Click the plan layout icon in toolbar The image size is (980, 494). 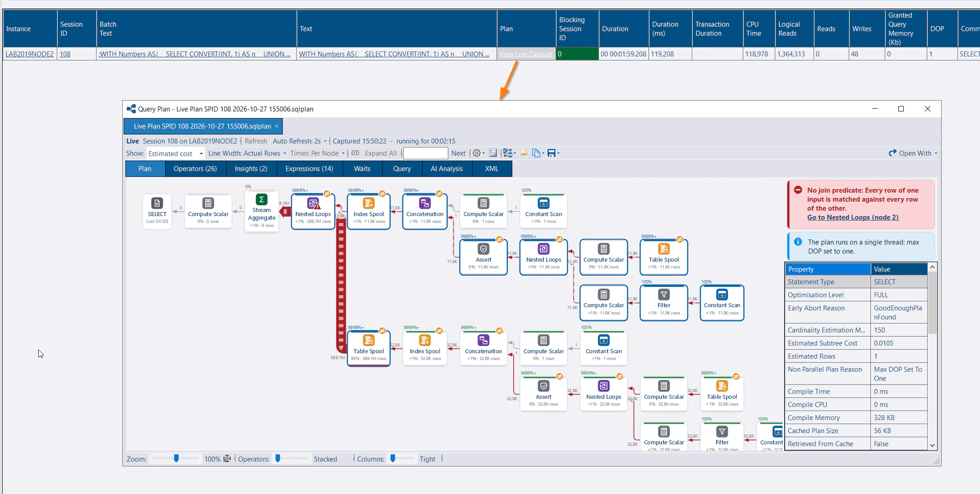point(507,153)
